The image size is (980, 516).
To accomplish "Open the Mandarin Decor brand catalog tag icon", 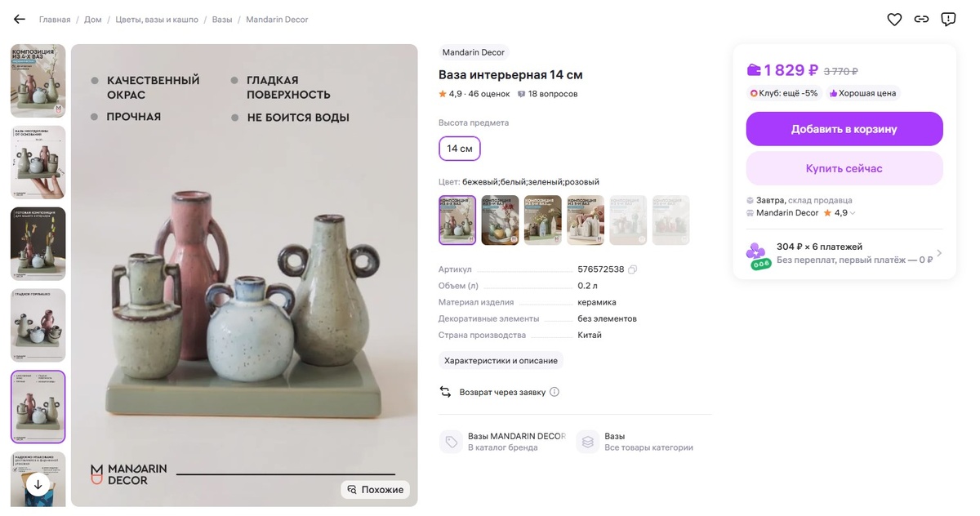I will coord(451,442).
